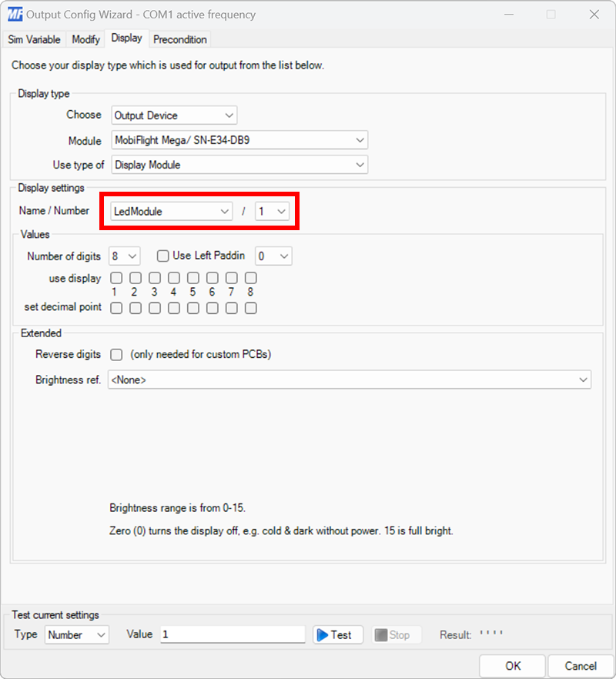Check set decimal point for digit 8

pyautogui.click(x=250, y=308)
